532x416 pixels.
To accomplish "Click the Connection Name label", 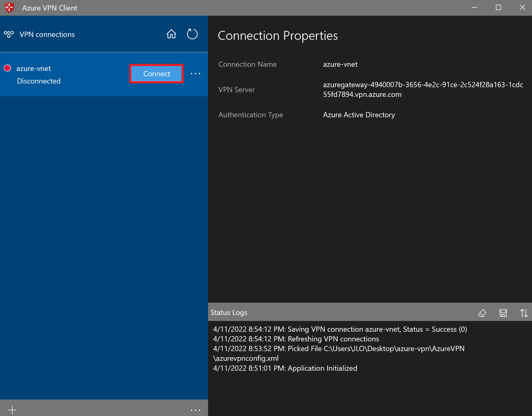I will pyautogui.click(x=248, y=64).
